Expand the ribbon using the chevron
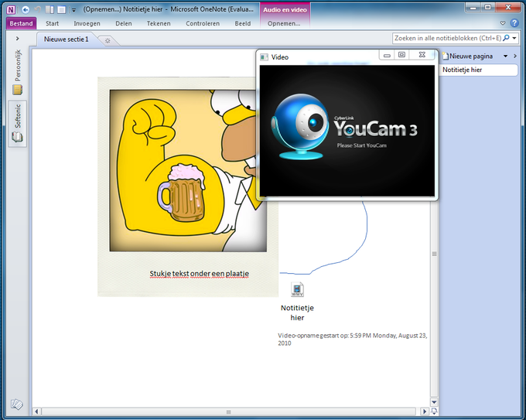 pos(503,23)
